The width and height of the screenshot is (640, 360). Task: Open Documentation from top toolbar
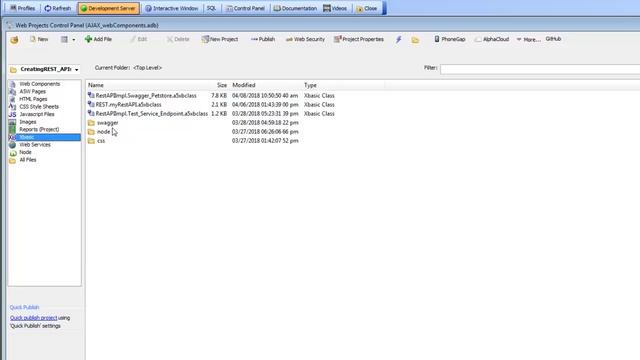tap(296, 8)
